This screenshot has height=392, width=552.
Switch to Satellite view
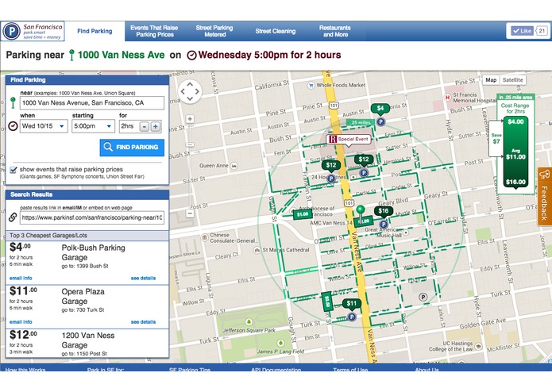click(x=512, y=80)
